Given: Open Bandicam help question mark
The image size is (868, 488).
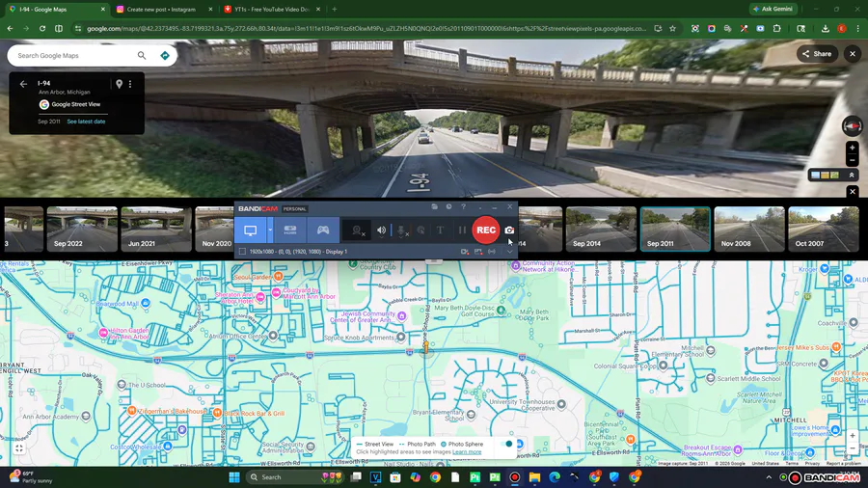Looking at the screenshot, I should 463,207.
